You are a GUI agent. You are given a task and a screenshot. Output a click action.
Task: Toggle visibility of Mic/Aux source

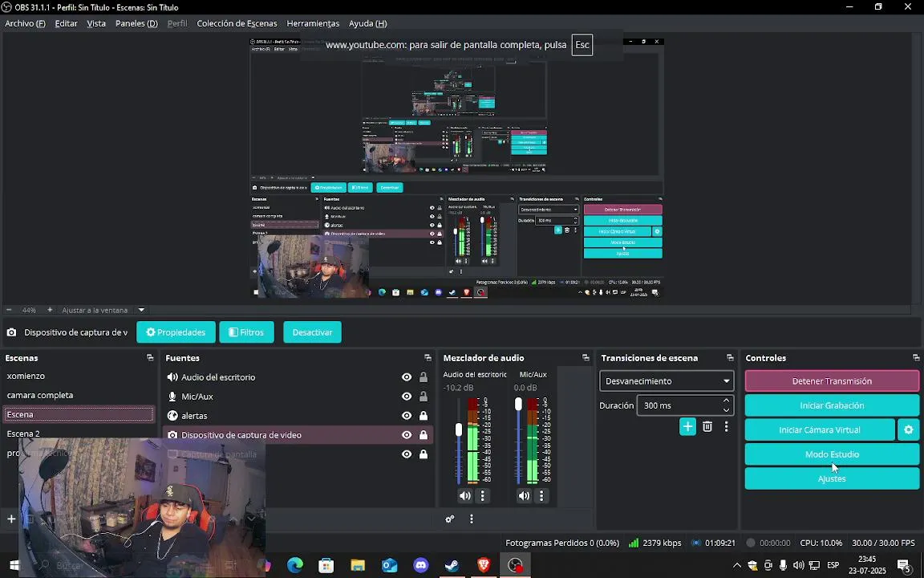coord(407,397)
